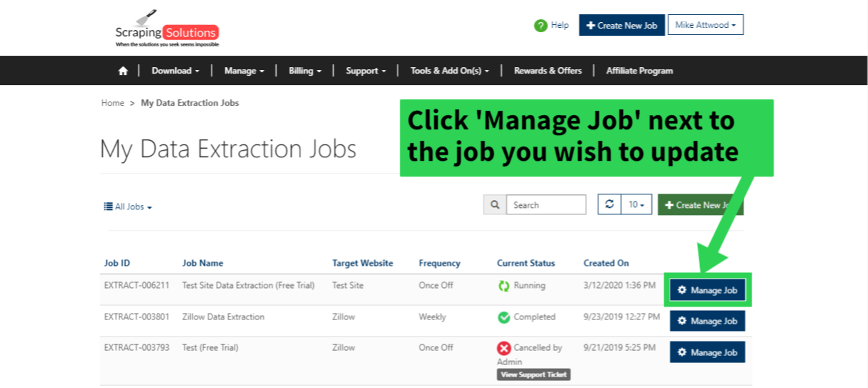Click the home icon in navigation bar
This screenshot has height=388, width=868.
click(123, 71)
